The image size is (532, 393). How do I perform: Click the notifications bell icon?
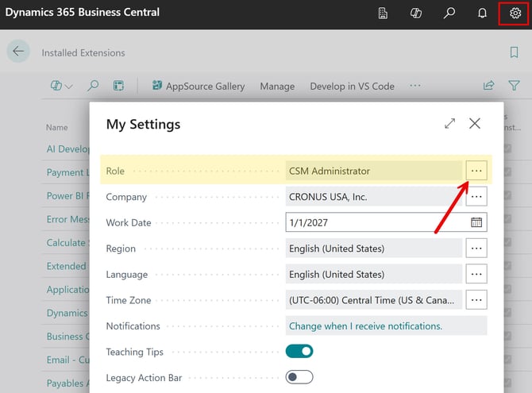click(482, 13)
